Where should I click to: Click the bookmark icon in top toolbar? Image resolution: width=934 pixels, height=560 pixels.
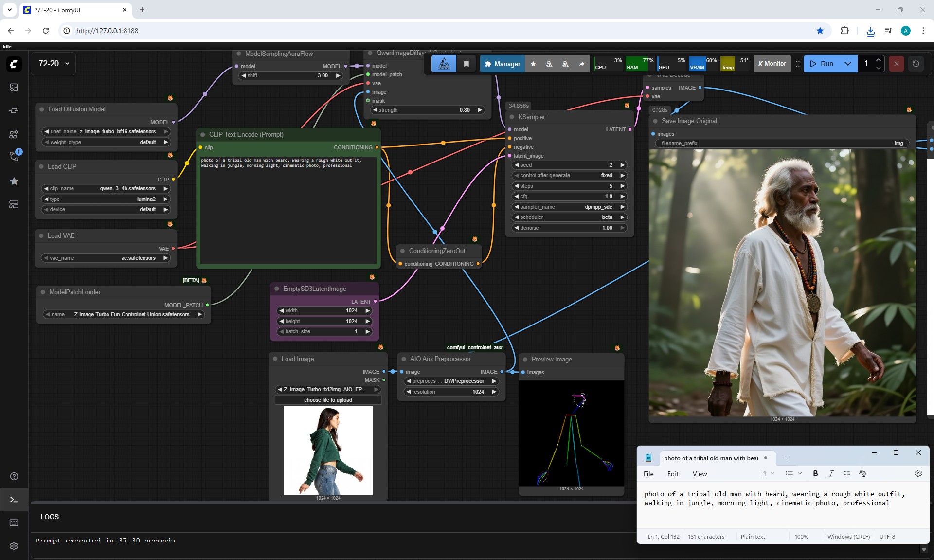pos(466,64)
